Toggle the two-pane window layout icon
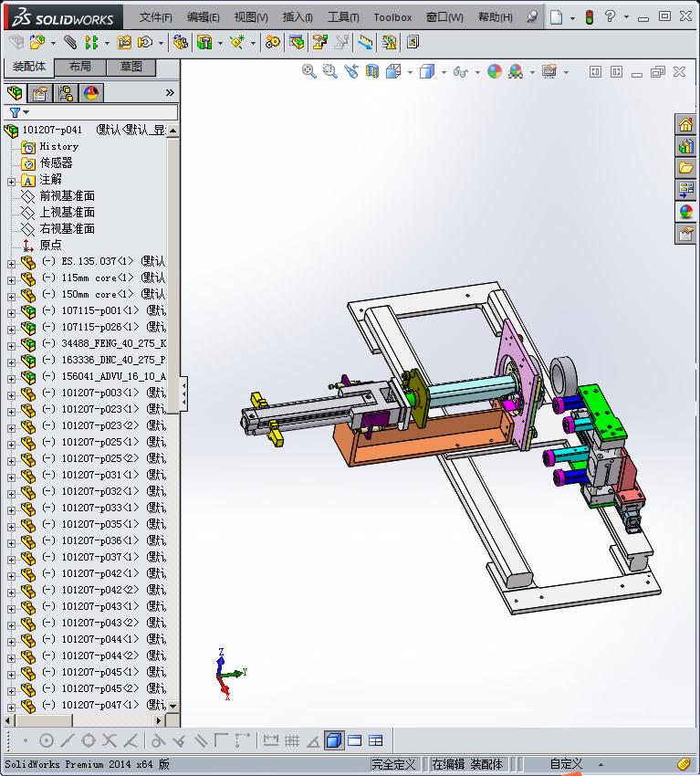 coord(355,740)
